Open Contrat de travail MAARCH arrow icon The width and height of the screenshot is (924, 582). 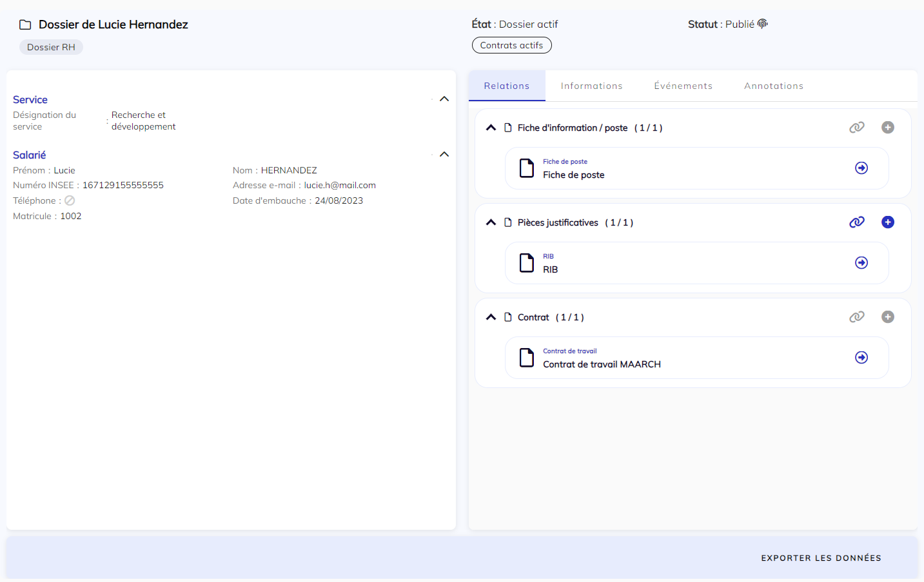coord(861,358)
